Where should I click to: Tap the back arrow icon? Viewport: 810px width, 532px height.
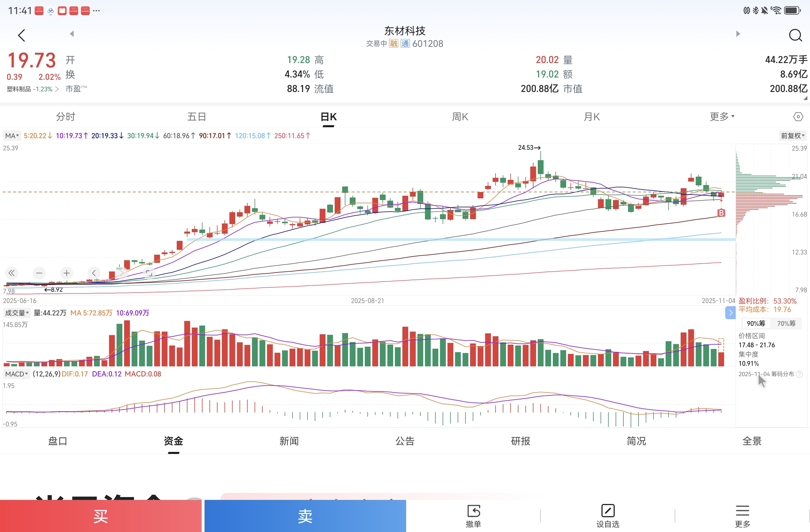[21, 35]
